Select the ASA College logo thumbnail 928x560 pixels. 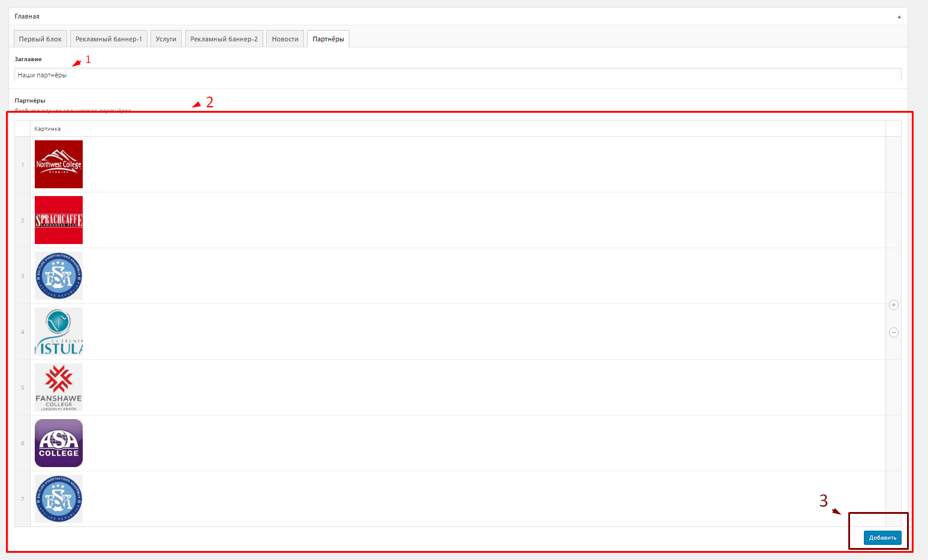click(59, 443)
